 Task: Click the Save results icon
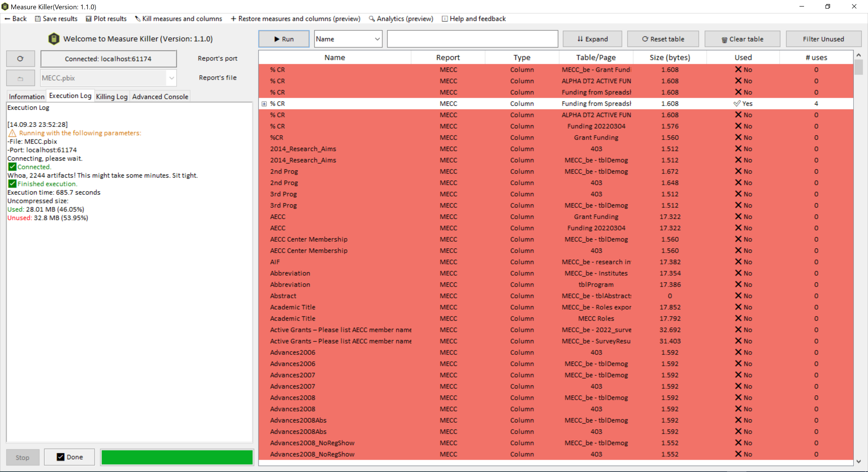point(56,19)
